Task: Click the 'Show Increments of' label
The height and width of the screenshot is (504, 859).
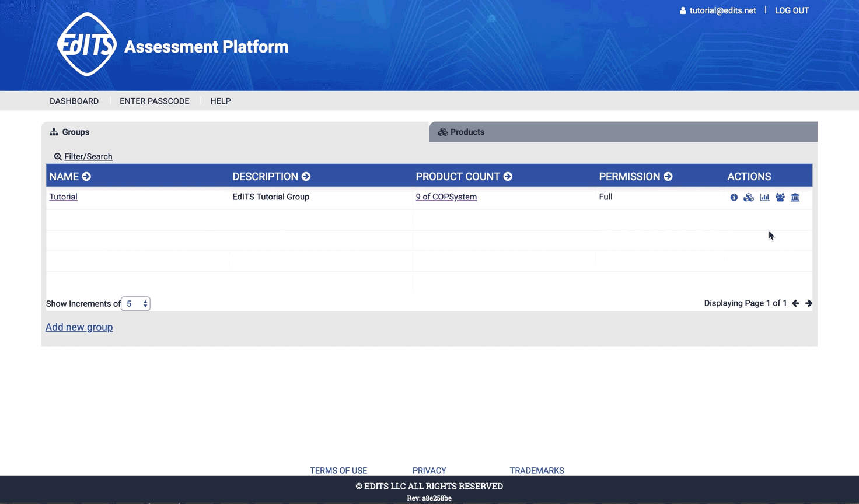Action: 83,304
